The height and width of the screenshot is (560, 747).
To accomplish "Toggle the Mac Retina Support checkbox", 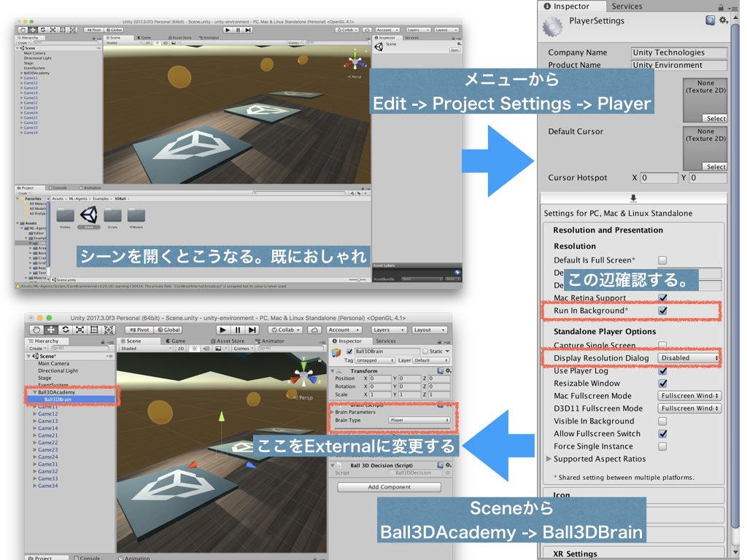I will point(662,297).
